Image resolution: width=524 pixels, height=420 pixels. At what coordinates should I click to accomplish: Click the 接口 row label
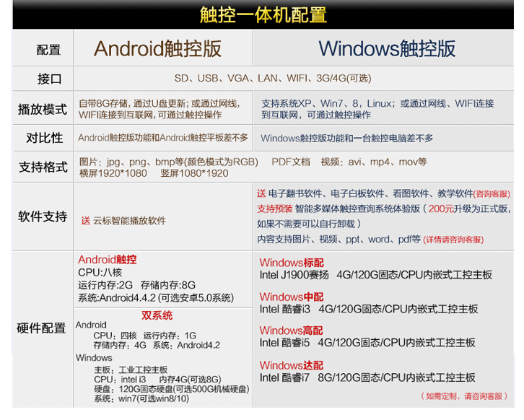(49, 79)
